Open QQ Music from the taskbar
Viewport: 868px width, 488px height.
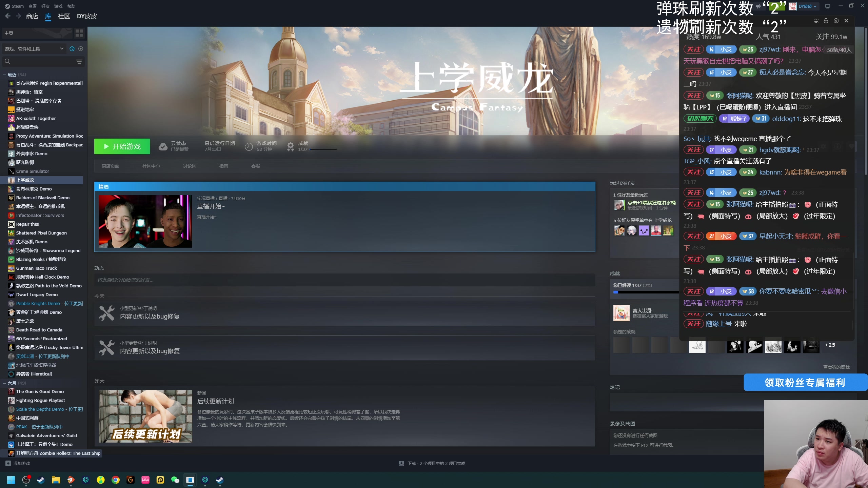[x=101, y=480]
